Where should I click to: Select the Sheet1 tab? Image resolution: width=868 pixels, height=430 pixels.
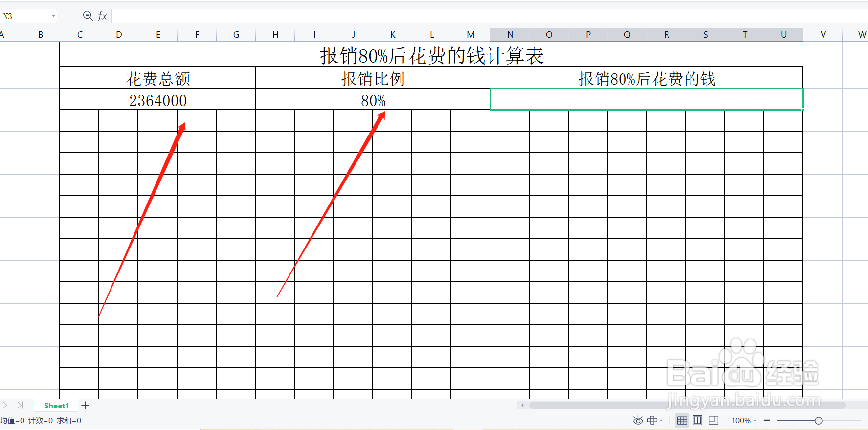click(56, 406)
